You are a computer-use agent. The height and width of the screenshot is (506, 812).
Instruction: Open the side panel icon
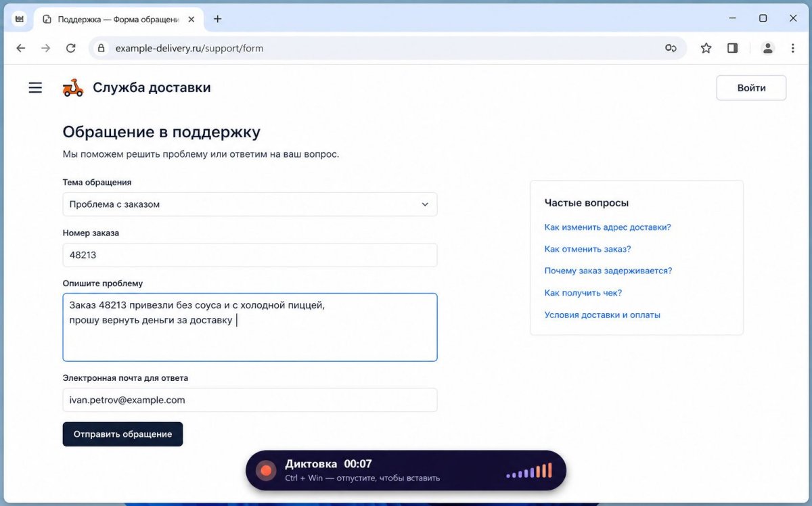(732, 48)
